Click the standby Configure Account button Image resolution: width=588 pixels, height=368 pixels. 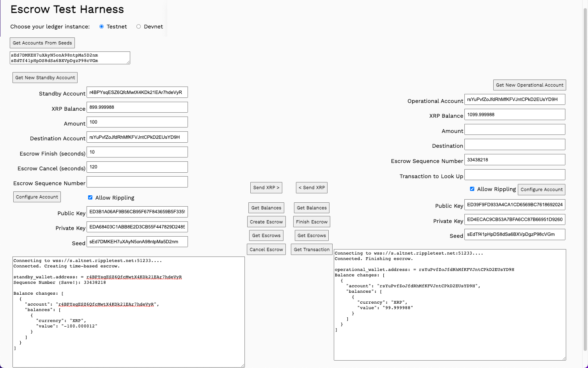click(x=37, y=197)
